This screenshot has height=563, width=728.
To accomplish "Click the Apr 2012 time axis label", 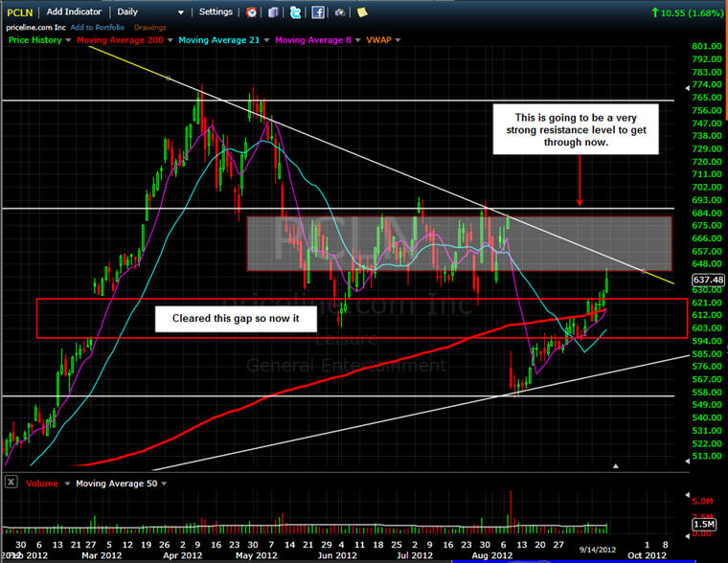I will click(182, 555).
